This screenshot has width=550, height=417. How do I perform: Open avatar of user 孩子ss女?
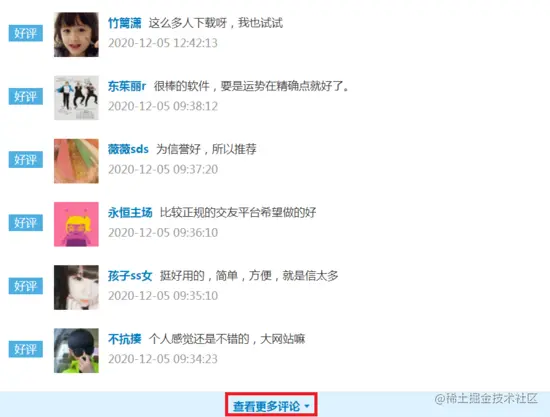(x=76, y=287)
